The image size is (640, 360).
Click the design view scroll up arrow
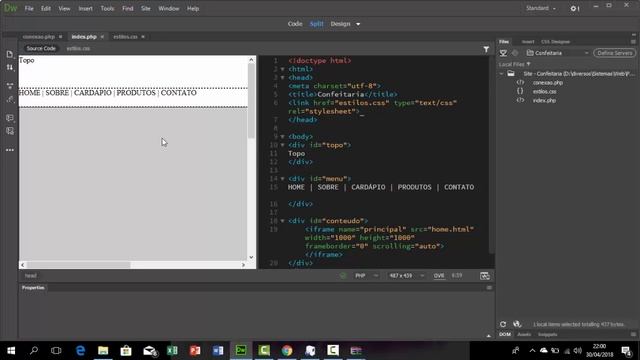pyautogui.click(x=251, y=60)
